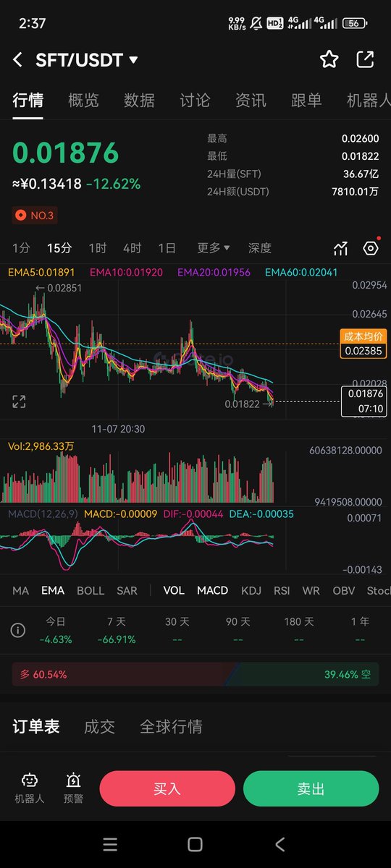The height and width of the screenshot is (868, 391).
Task: Expand the 更多 timeframe dropdown
Action: pyautogui.click(x=213, y=248)
